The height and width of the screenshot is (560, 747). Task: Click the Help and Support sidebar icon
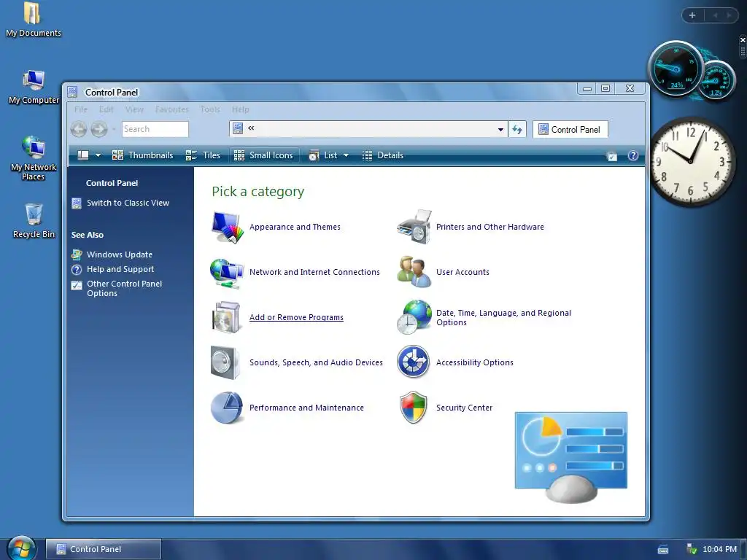(x=77, y=270)
